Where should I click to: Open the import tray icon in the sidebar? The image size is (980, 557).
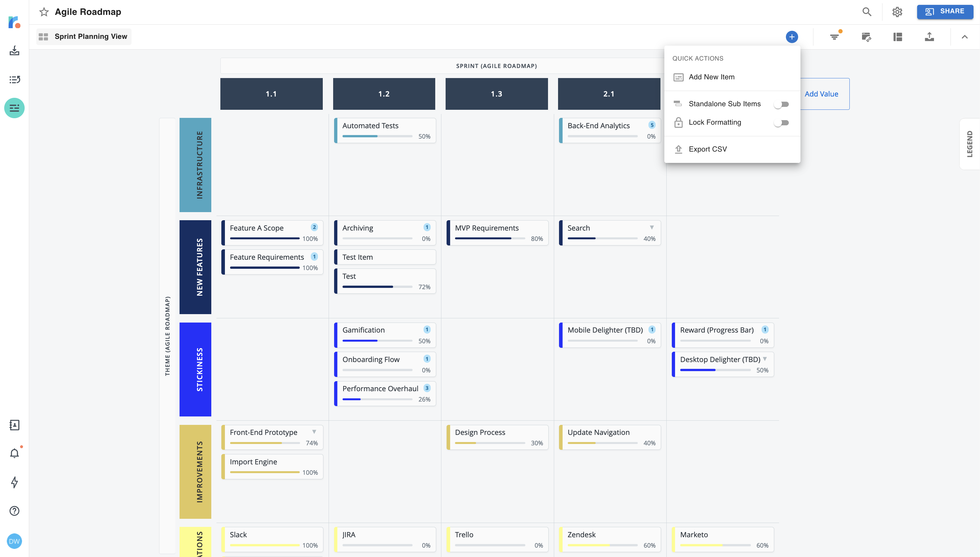coord(14,51)
